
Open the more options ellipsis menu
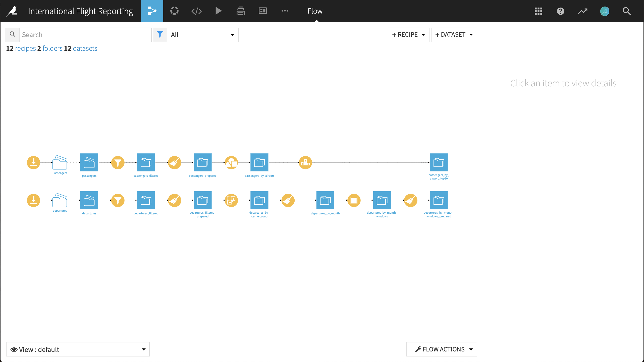285,11
